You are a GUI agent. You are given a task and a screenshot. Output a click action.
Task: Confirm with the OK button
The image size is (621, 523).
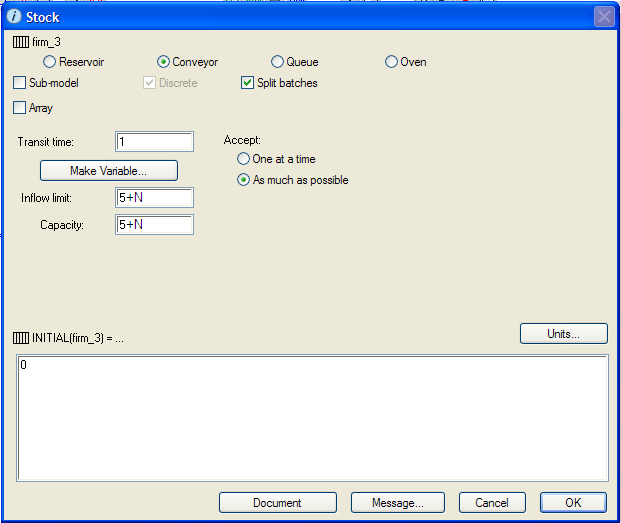tap(573, 503)
